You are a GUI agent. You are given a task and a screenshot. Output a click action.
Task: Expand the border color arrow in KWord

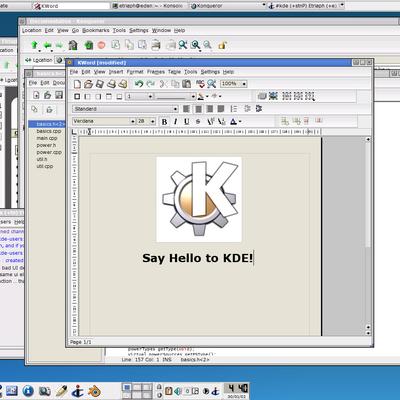pyautogui.click(x=207, y=97)
